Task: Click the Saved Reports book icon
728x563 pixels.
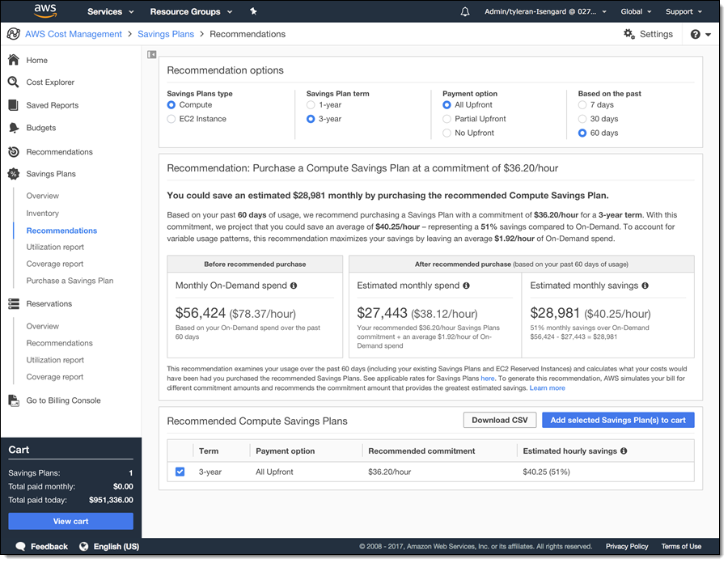Action: [14, 105]
